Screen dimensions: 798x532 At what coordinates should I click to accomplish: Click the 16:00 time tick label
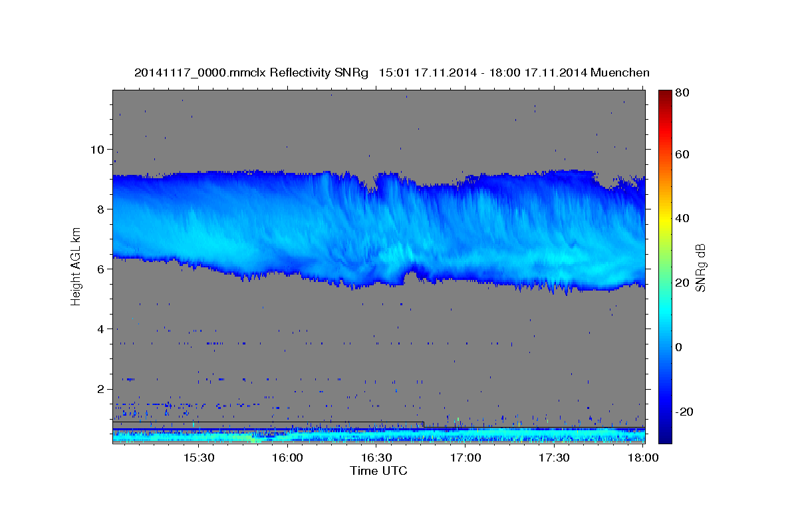(x=287, y=458)
